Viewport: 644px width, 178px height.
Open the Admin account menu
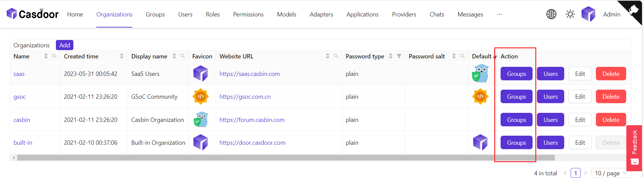[611, 14]
